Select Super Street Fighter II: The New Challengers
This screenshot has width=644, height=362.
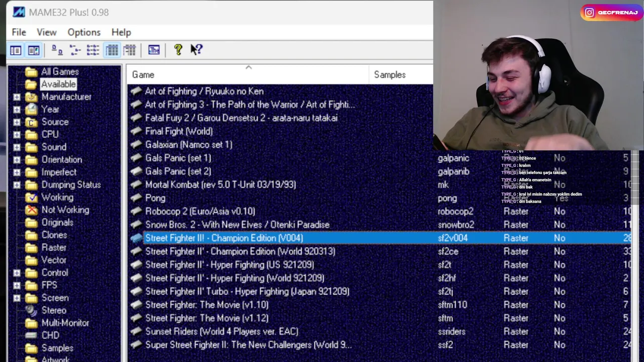(248, 345)
